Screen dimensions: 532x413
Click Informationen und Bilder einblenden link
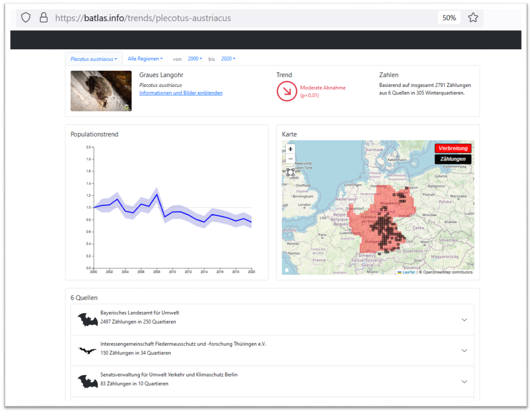pyautogui.click(x=181, y=93)
